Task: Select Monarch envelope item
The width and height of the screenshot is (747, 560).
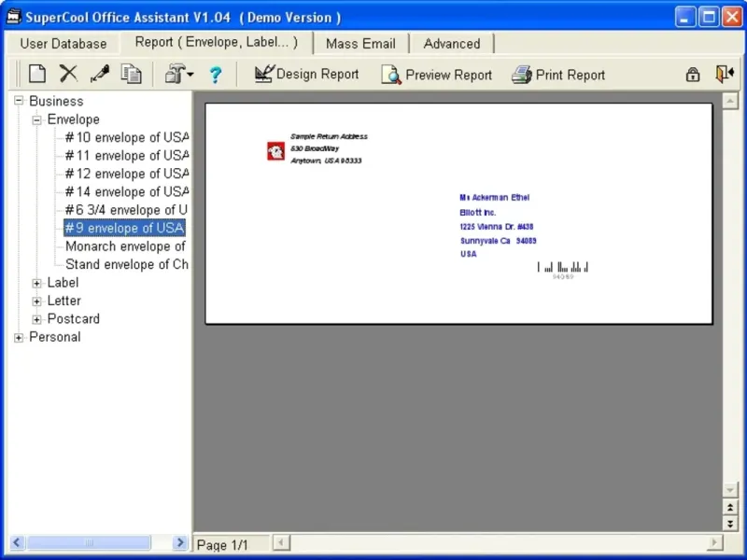Action: click(125, 246)
